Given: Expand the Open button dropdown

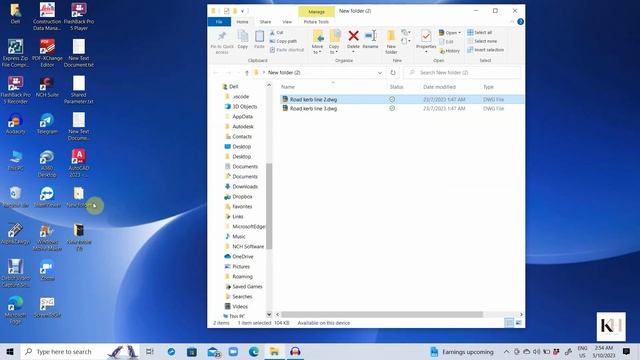Looking at the screenshot, I should 460,32.
